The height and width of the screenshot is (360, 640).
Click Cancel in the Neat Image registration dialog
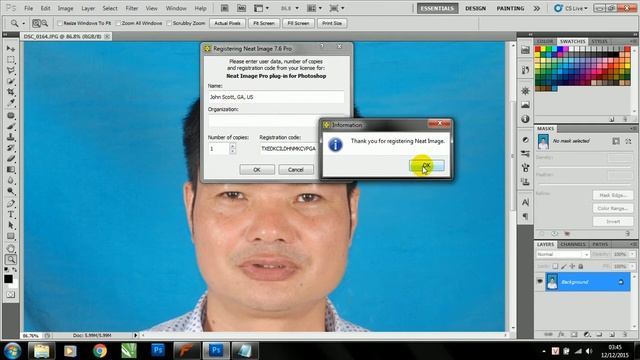pyautogui.click(x=296, y=169)
